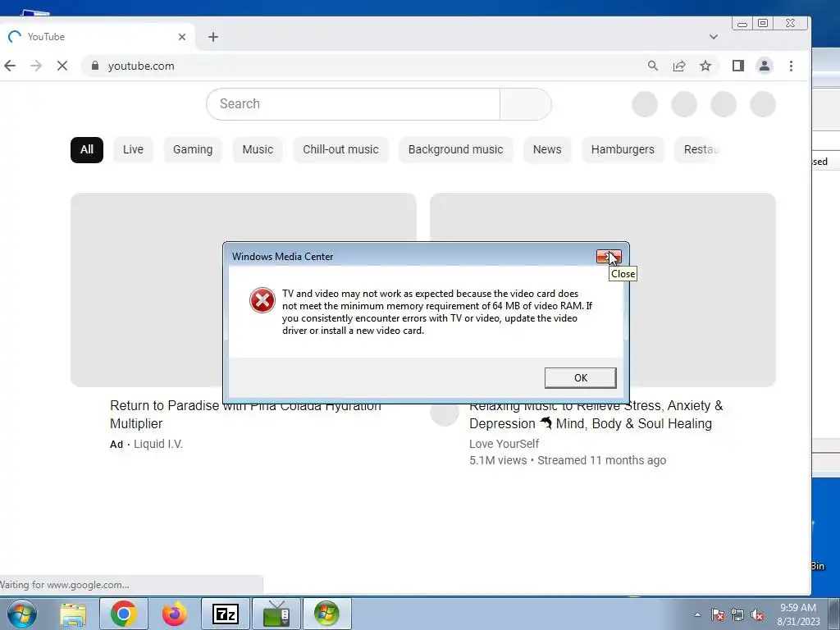This screenshot has height=630, width=840.
Task: Open 7-Zip from the taskbar
Action: coord(225,614)
